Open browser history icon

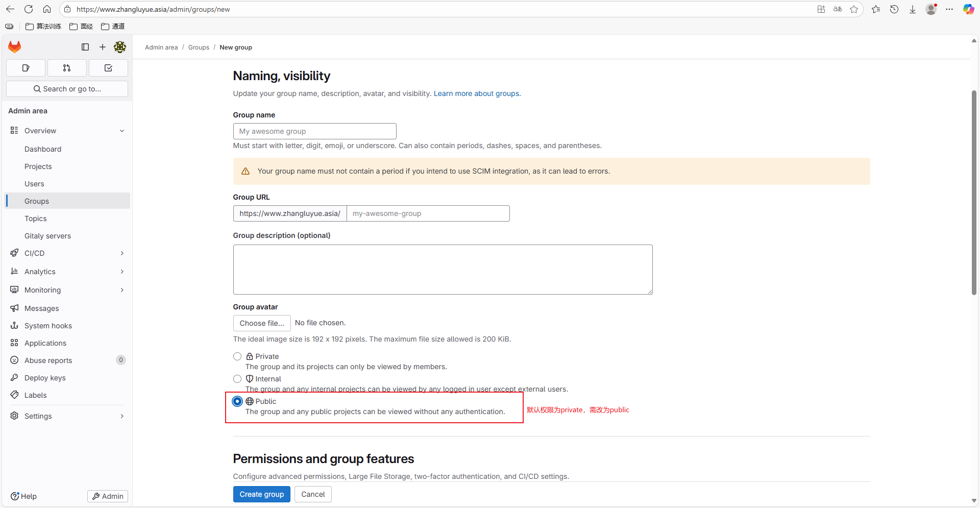click(x=894, y=9)
